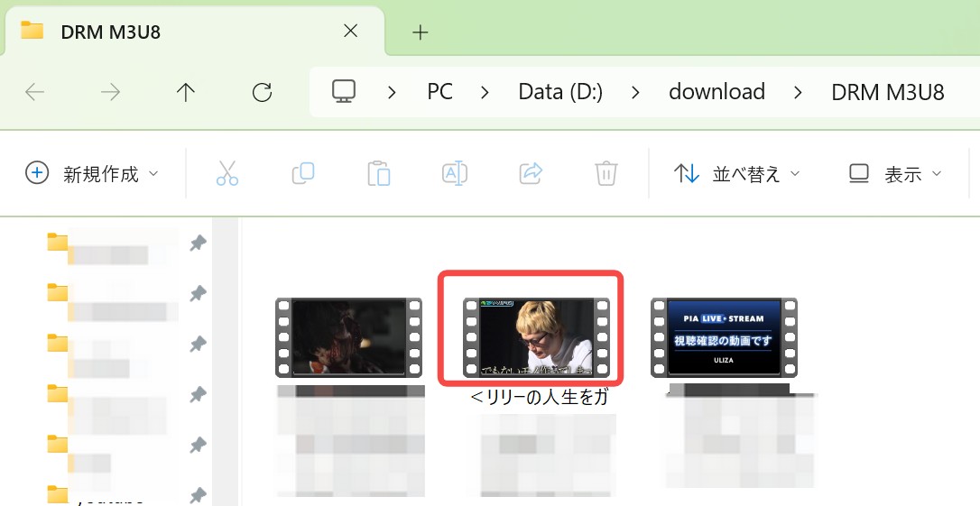
Task: Go up one folder level
Action: pos(186,93)
